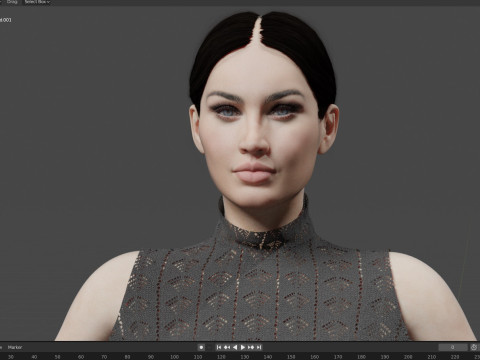The width and height of the screenshot is (480, 360).
Task: Click frame 50 on timeline ruler
Action: pyautogui.click(x=57, y=357)
